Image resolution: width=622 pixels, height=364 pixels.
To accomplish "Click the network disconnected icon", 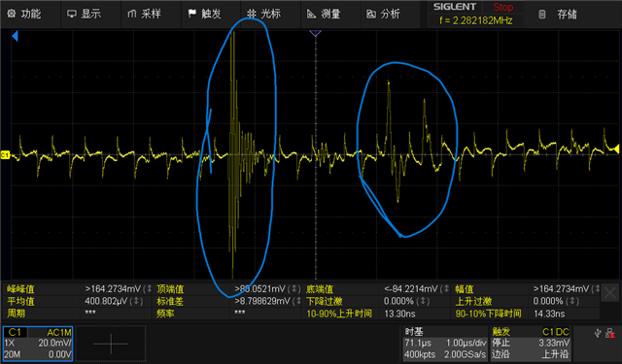I will coord(610,334).
